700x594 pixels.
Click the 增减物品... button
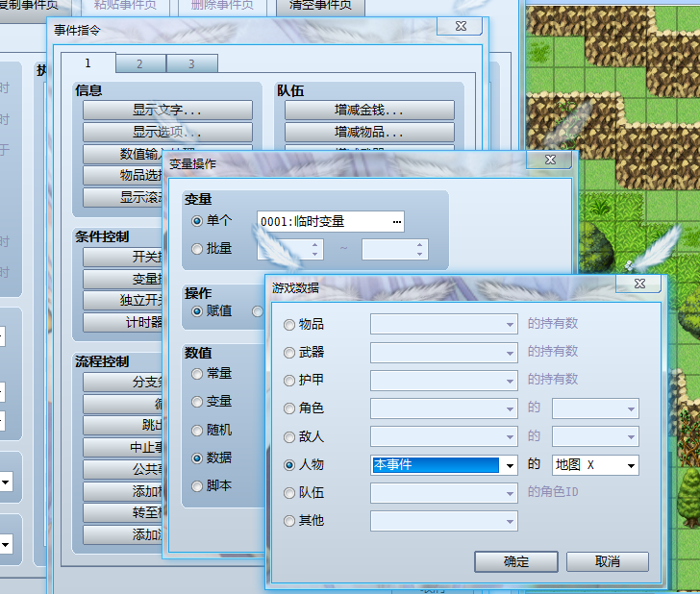tap(369, 132)
